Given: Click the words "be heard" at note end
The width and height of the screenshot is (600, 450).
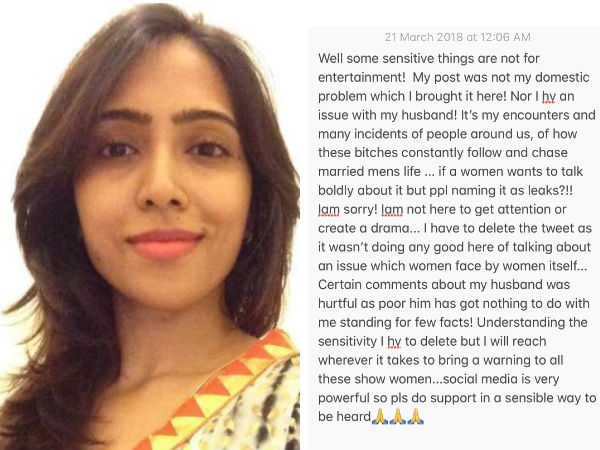Looking at the screenshot, I should click(x=344, y=416).
